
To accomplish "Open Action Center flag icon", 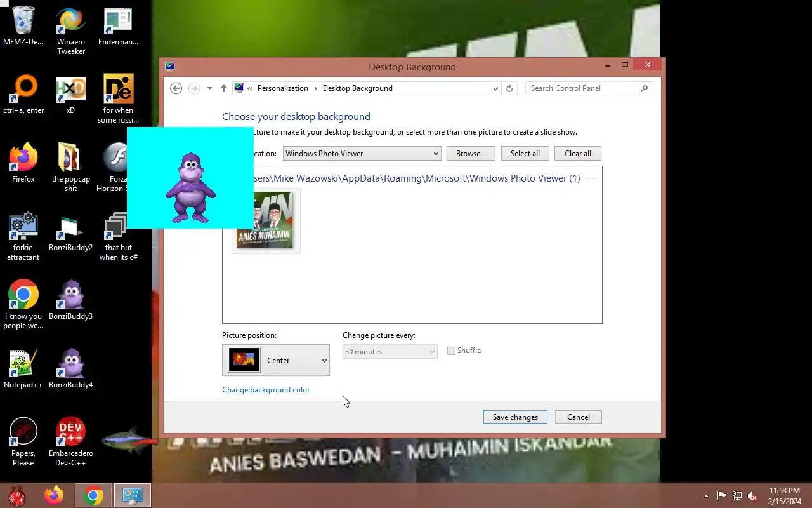I will (x=722, y=496).
